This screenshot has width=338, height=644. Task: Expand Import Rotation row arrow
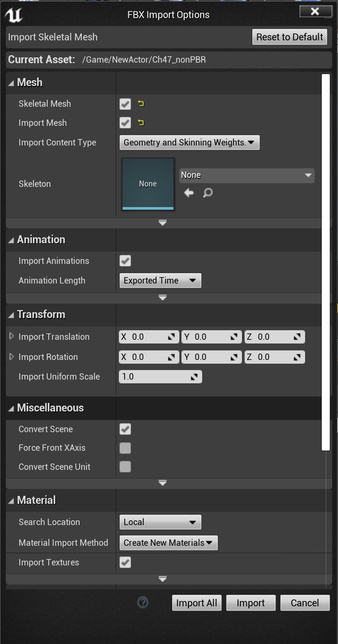pos(12,357)
